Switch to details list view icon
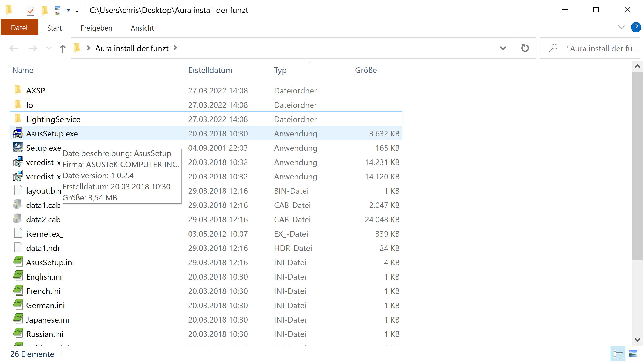Screen dimensions: 644x362 click(x=618, y=354)
